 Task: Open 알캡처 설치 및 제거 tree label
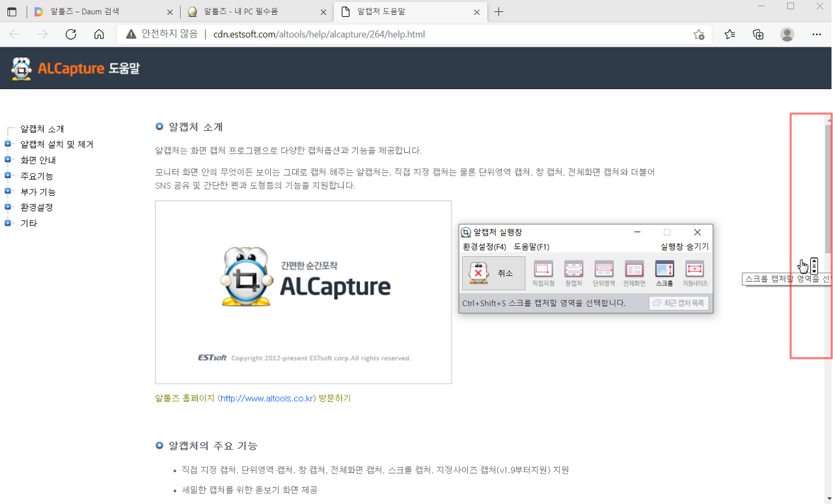click(57, 144)
